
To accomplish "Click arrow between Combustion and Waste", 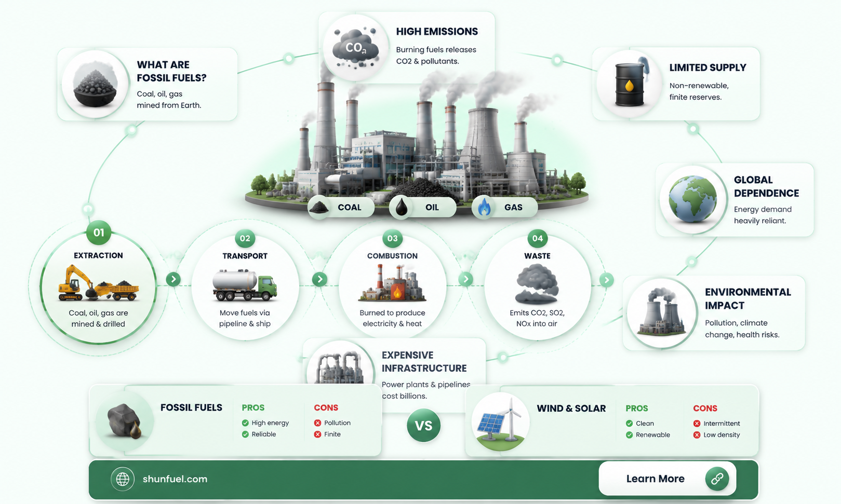I will click(465, 279).
